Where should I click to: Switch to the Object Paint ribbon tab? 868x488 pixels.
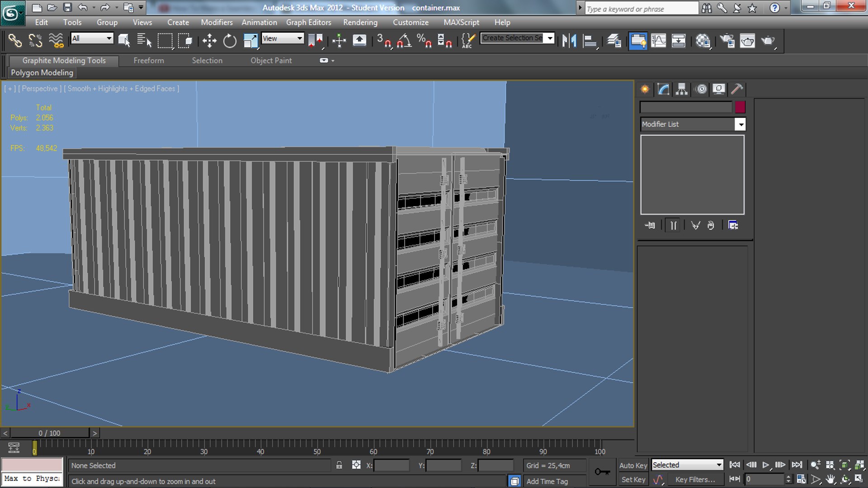pyautogui.click(x=271, y=61)
